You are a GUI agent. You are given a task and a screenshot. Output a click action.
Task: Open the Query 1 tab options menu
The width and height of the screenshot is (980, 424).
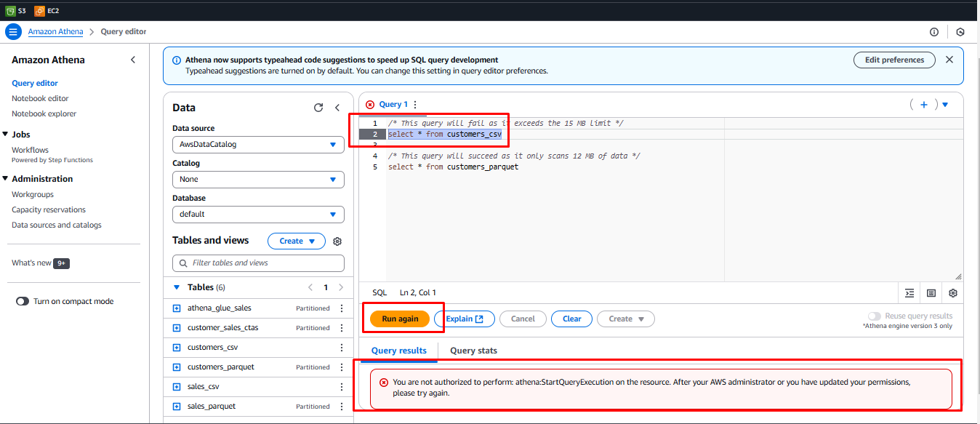415,105
